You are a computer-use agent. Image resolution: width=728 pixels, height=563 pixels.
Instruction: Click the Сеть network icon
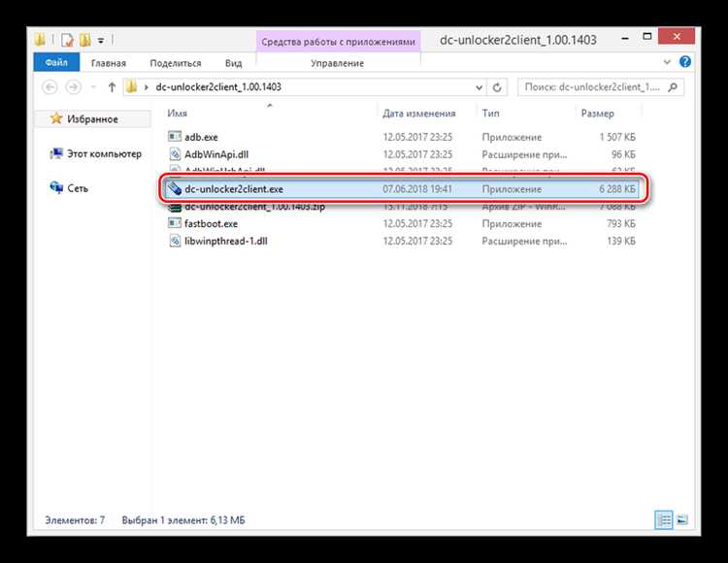click(x=56, y=187)
